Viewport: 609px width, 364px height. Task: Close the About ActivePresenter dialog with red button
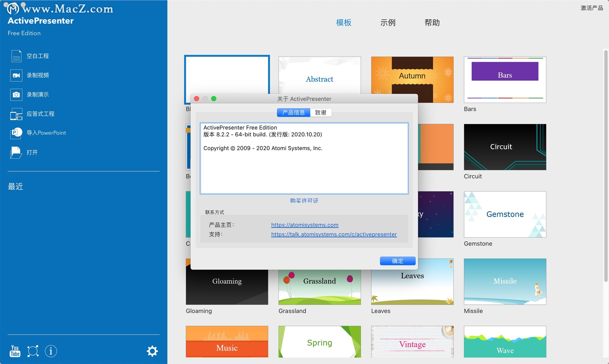tap(197, 99)
